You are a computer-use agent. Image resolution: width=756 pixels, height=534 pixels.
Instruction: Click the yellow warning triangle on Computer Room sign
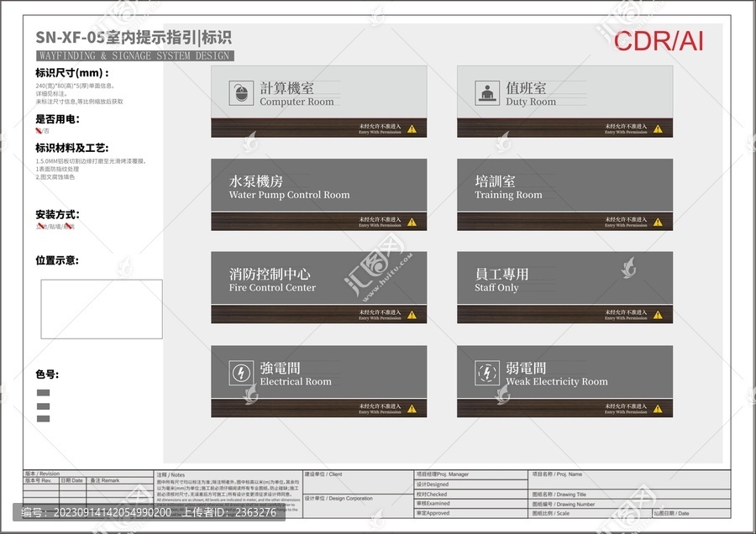pos(412,128)
